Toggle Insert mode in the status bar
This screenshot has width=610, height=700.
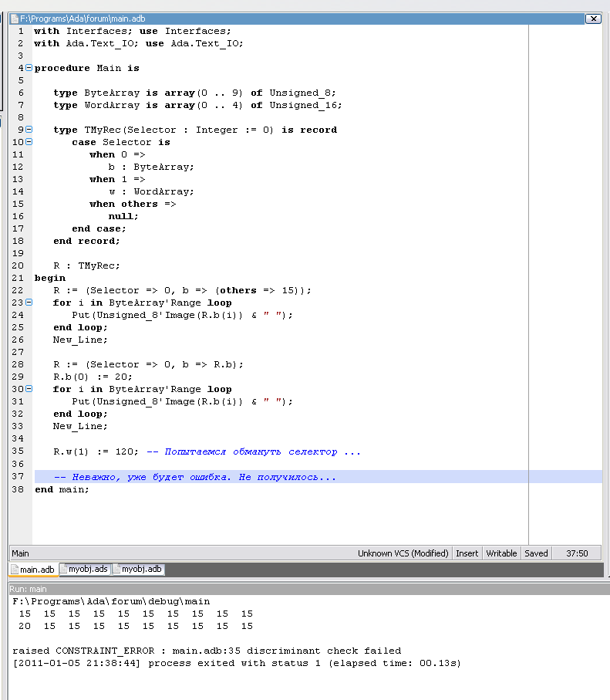(x=467, y=553)
